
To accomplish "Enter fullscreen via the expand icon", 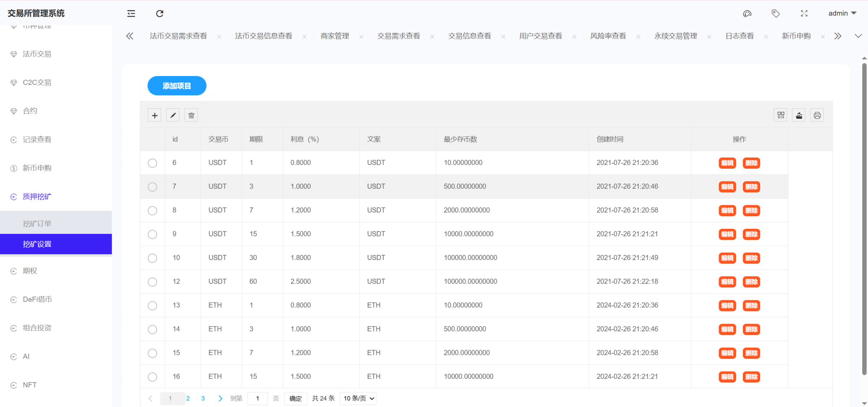I will click(x=804, y=13).
